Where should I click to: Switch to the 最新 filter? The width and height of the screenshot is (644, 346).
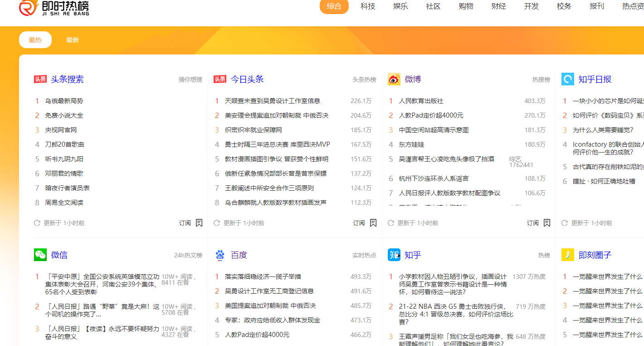click(x=73, y=40)
